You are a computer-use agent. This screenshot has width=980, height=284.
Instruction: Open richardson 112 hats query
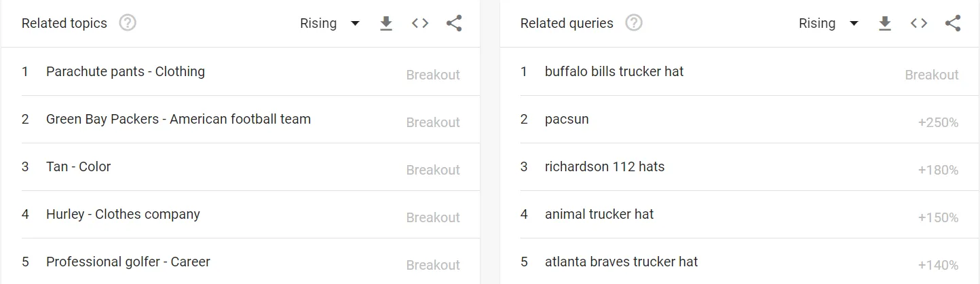(740, 167)
